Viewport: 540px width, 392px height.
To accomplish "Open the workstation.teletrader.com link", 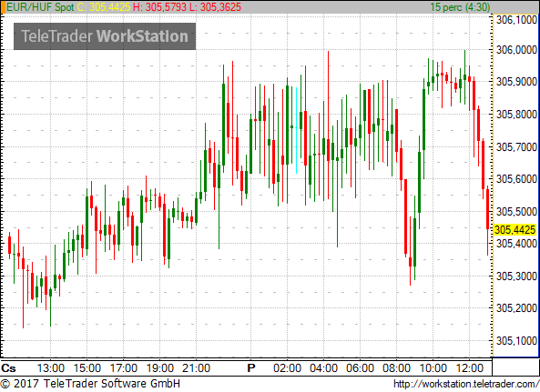I will pos(466,384).
